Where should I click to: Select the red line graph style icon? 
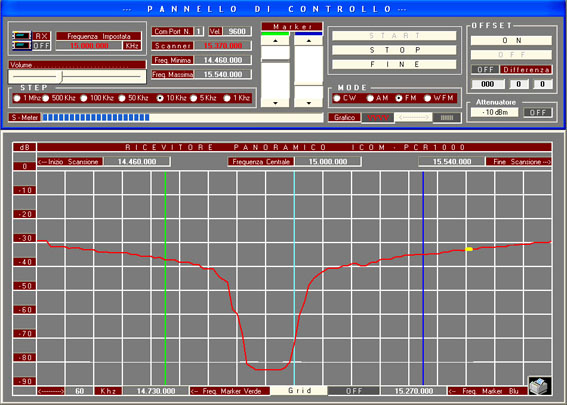pyautogui.click(x=378, y=118)
